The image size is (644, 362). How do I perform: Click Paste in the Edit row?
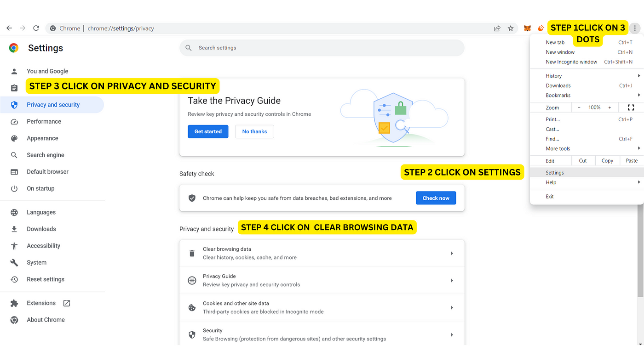(632, 161)
